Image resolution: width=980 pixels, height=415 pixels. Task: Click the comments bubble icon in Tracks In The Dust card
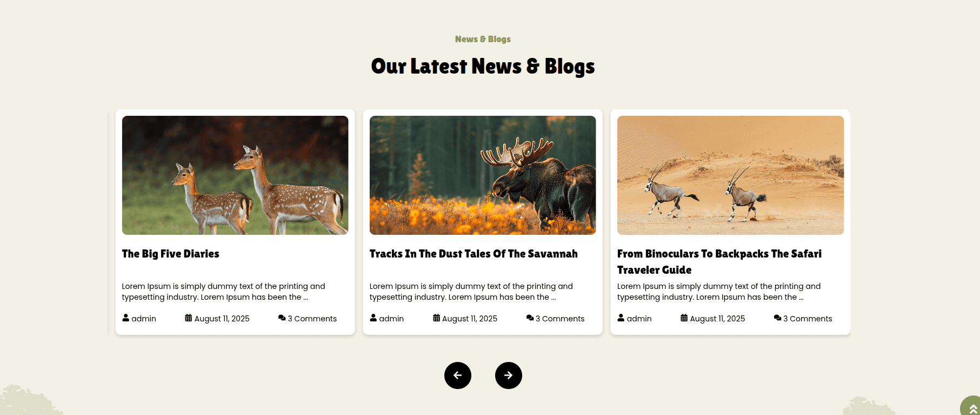click(530, 318)
